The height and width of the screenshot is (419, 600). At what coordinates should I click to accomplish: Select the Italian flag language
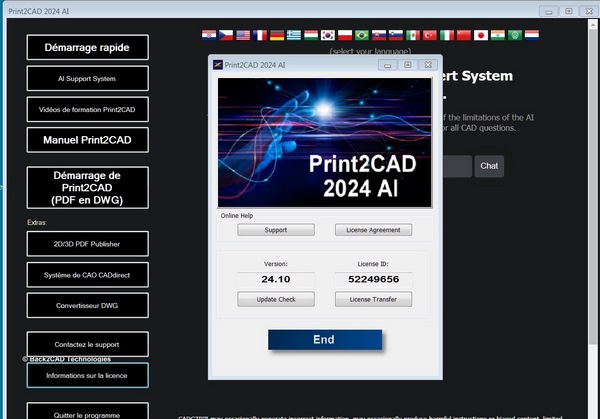[447, 35]
